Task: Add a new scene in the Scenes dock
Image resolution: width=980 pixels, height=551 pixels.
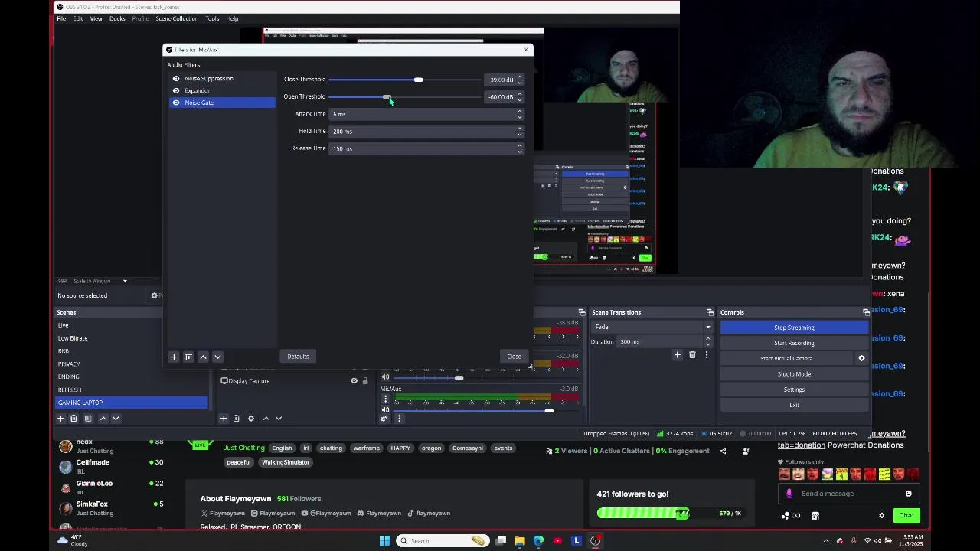Action: coord(60,418)
